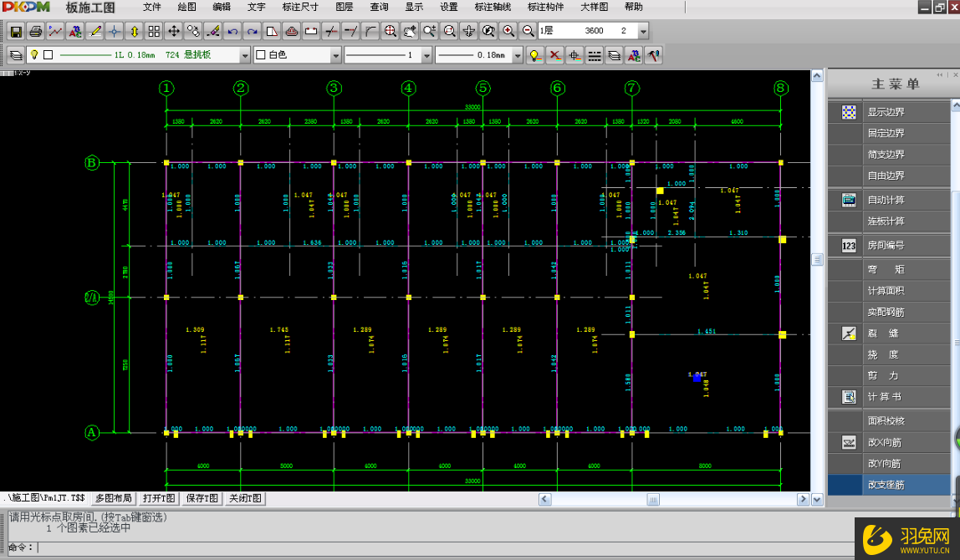Select 房间编号 in the side panel
960x560 pixels.
[886, 246]
